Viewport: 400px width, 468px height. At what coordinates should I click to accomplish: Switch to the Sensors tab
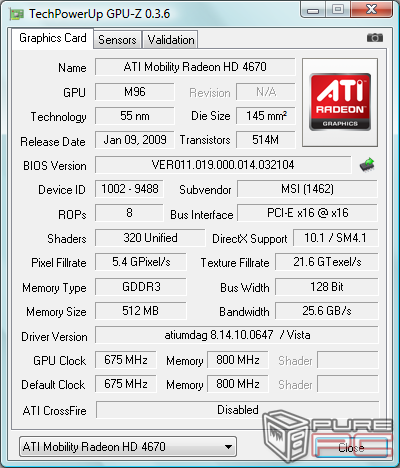tap(117, 40)
